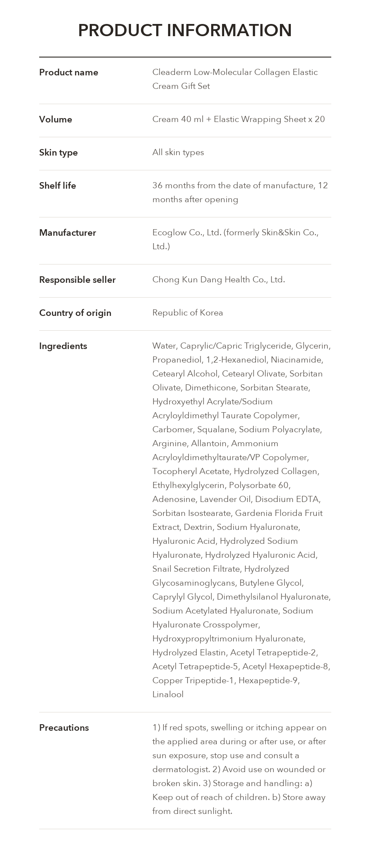Viewport: 370px width, 868px height.
Task: Click Chong Kun Dang Health Co. text
Action: click(x=219, y=280)
